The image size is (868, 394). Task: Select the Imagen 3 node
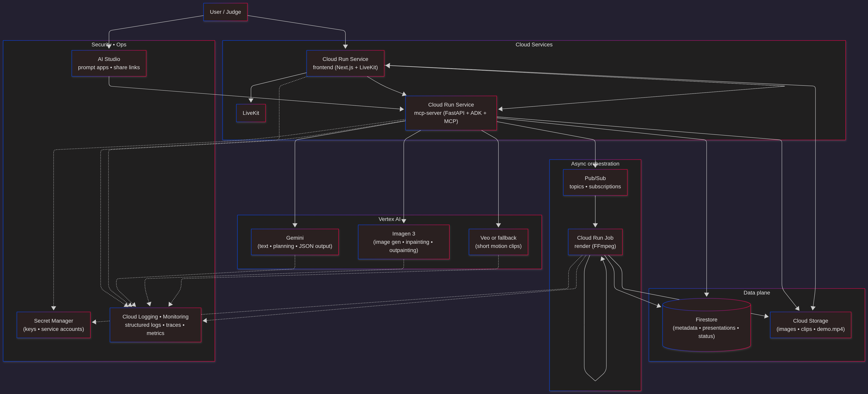403,242
